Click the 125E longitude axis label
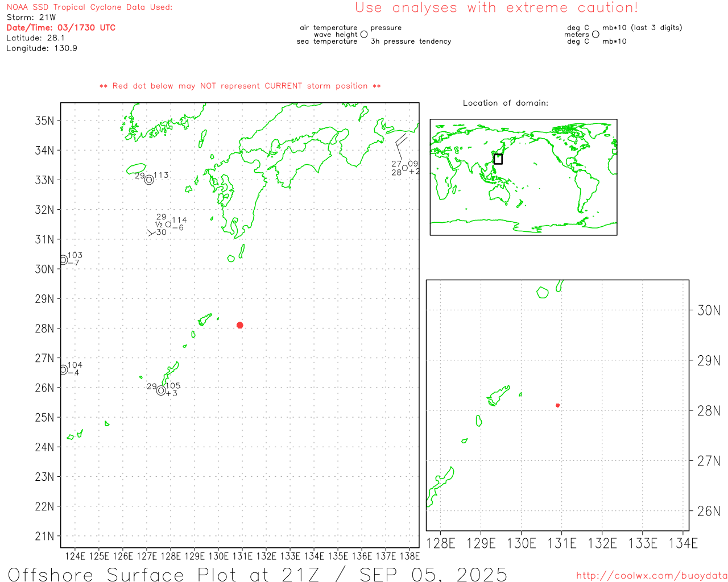The image size is (728, 582). pyautogui.click(x=99, y=556)
